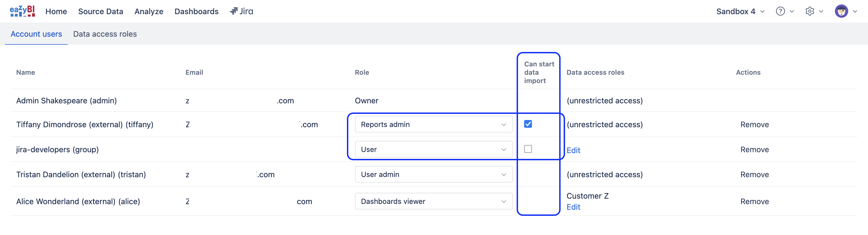Remove Tristan Dandelion from account users
The image size is (868, 235).
(754, 174)
